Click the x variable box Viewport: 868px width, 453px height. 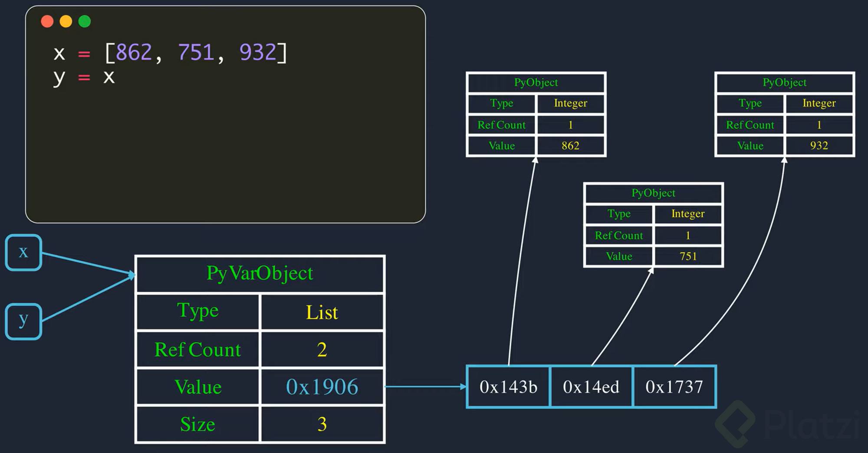click(x=23, y=252)
